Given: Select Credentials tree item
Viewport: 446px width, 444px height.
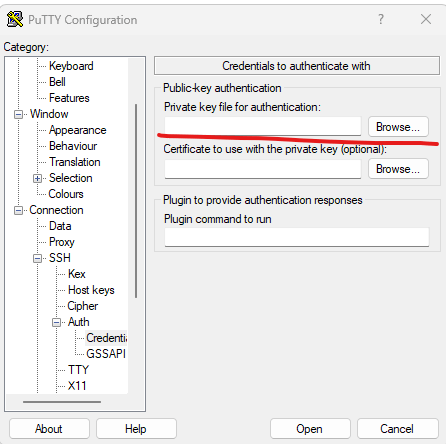Looking at the screenshot, I should [106, 338].
